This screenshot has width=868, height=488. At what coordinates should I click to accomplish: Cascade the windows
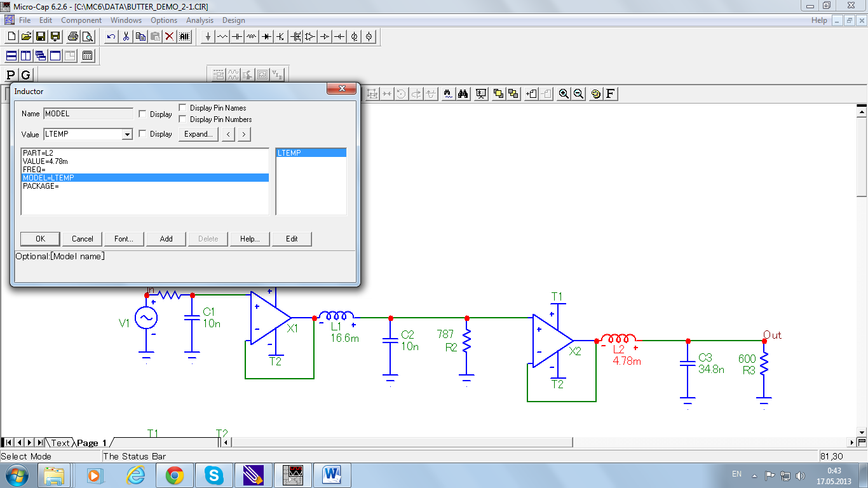click(x=41, y=56)
